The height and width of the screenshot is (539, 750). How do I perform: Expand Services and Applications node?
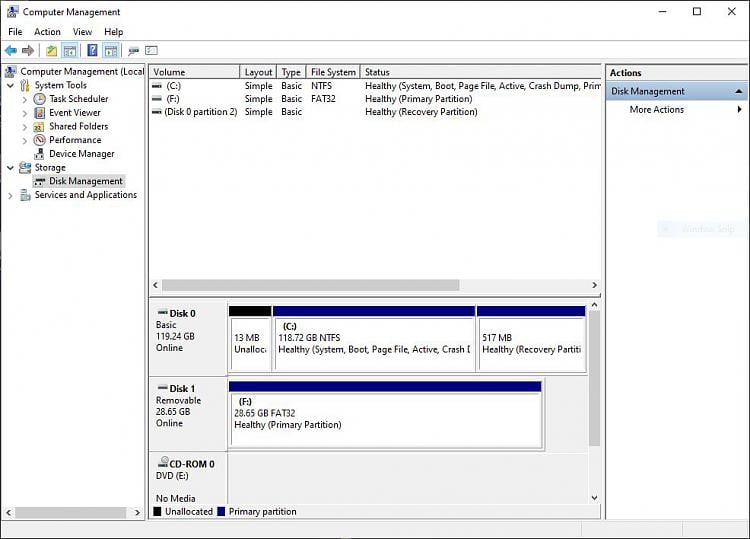(x=11, y=196)
